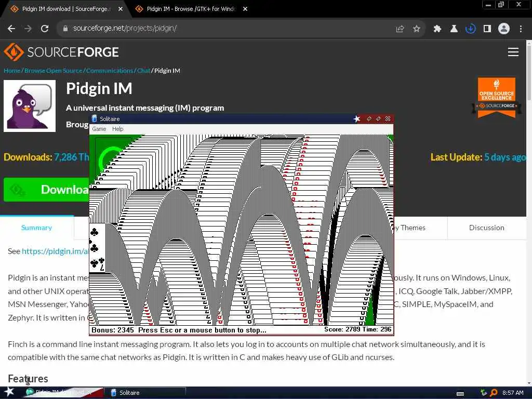Click the magnifier icon in system tray
Screen dimensions: 532x399
494,393
